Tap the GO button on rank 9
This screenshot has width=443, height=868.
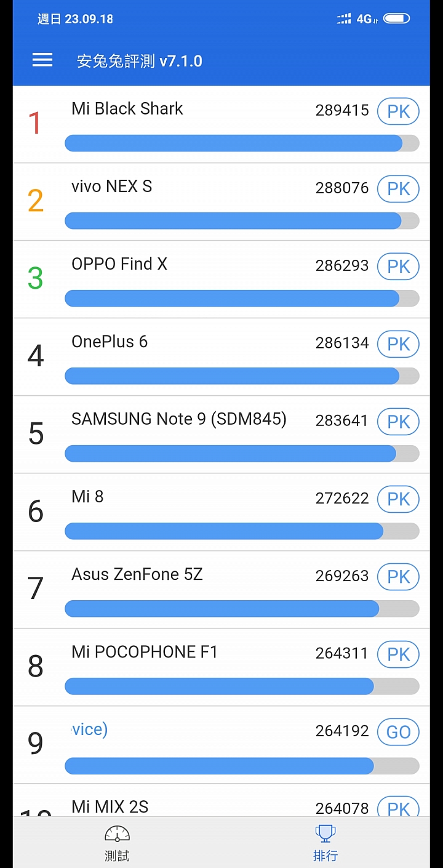[398, 732]
